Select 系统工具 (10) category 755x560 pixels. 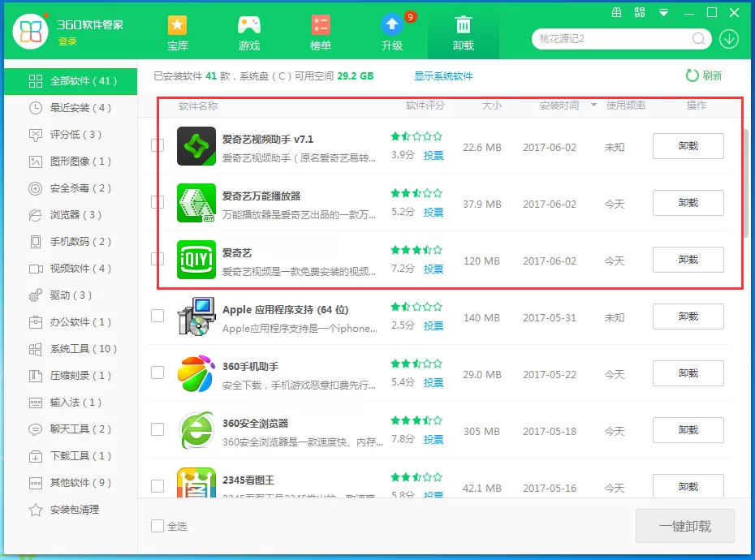tap(71, 349)
